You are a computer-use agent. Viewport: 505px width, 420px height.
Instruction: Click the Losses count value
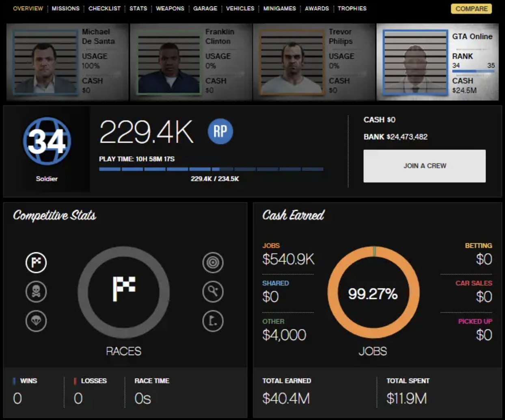[x=78, y=398]
